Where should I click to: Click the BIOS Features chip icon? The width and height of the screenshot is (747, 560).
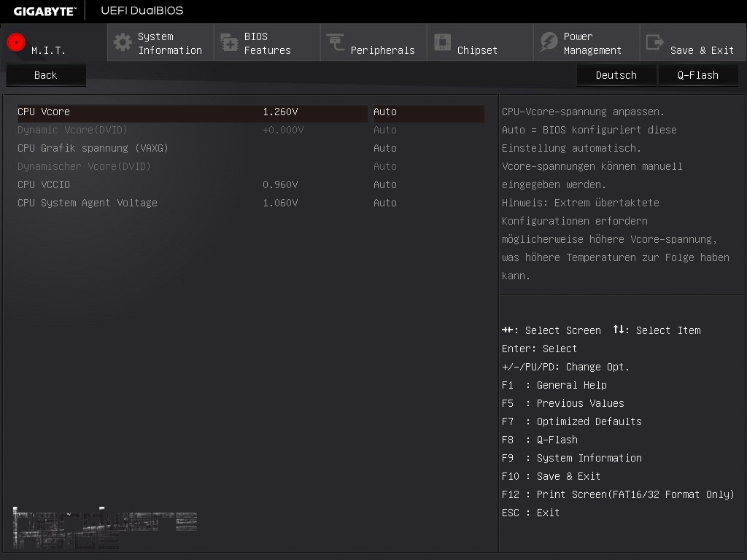click(x=229, y=42)
